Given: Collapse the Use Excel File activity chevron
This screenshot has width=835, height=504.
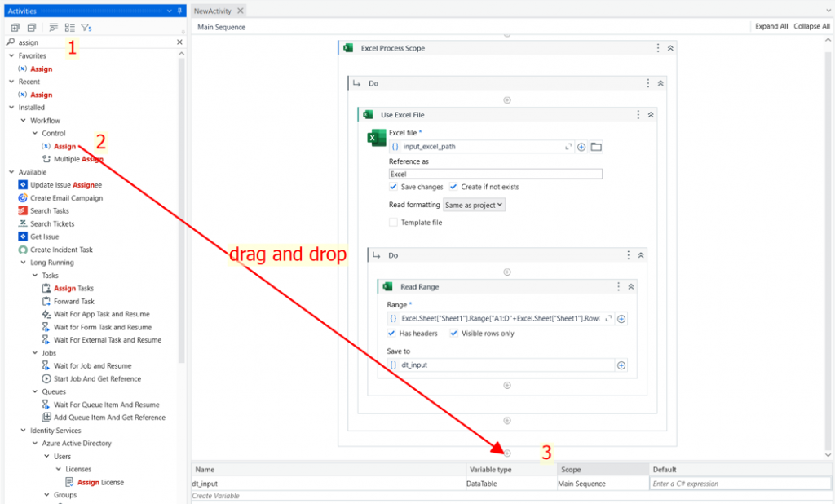Looking at the screenshot, I should click(651, 114).
